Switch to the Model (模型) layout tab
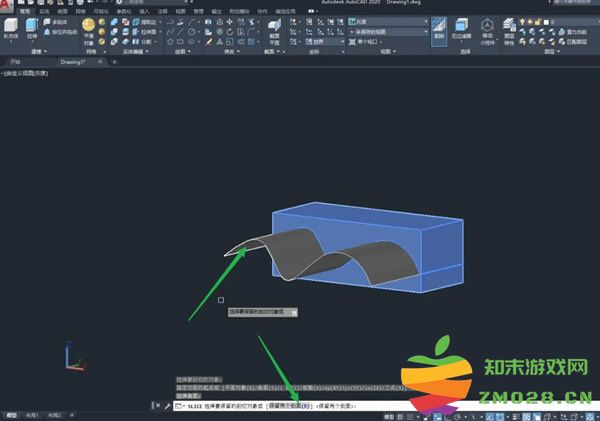 (11, 415)
